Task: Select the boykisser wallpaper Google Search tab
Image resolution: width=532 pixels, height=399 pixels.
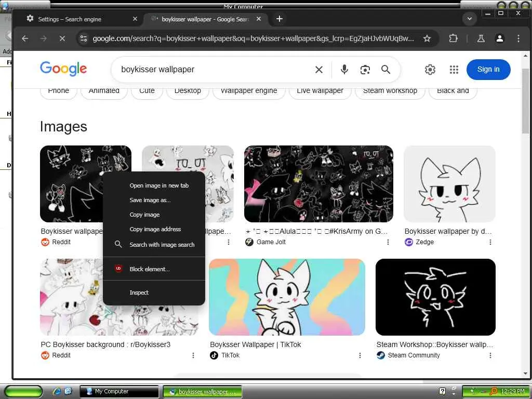Action: click(x=205, y=19)
